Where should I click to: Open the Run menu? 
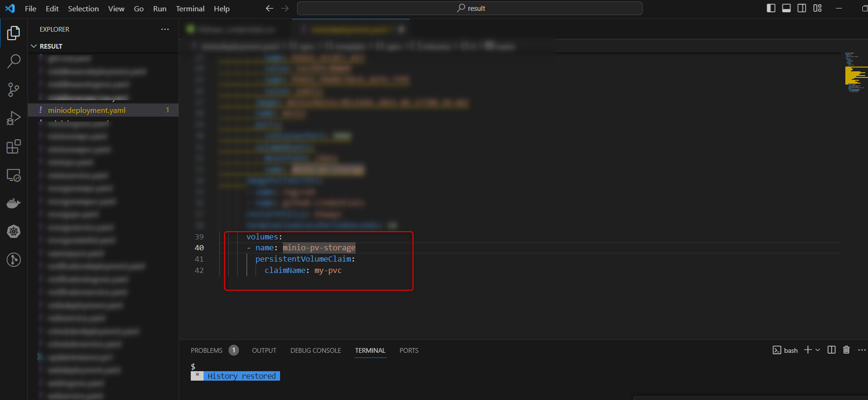point(160,9)
